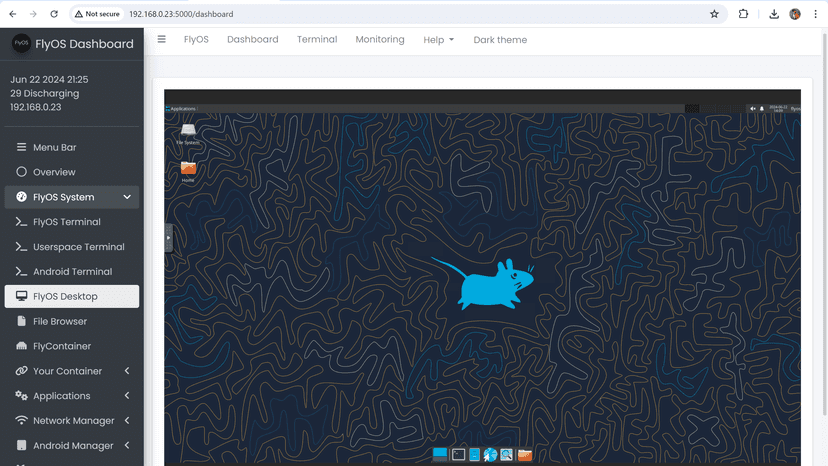
Task: Click the volume icon in the XFCE panel
Action: click(752, 109)
